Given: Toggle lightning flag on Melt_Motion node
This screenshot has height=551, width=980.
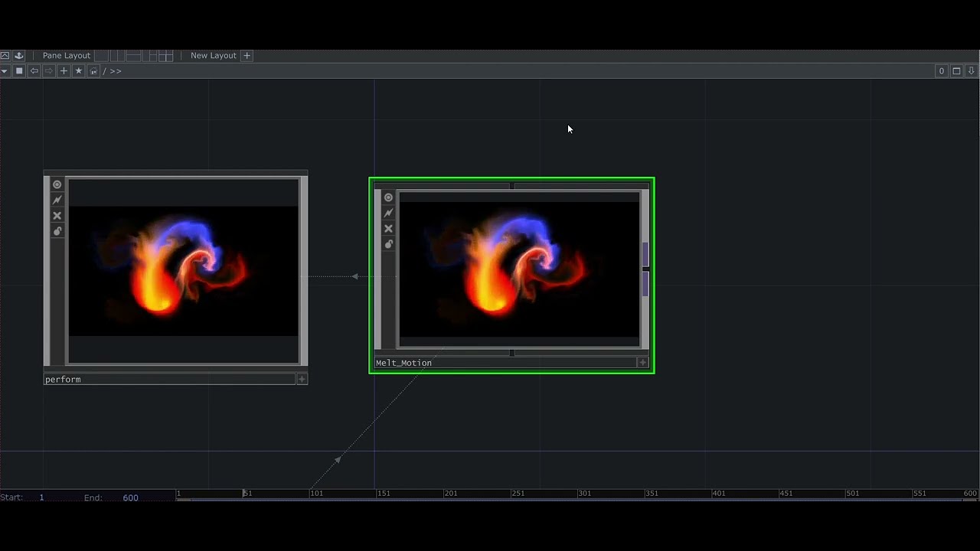Looking at the screenshot, I should coord(388,213).
